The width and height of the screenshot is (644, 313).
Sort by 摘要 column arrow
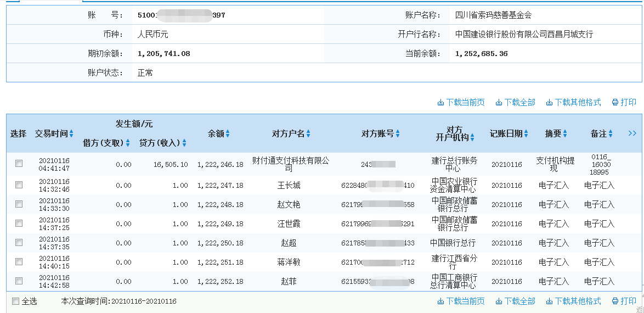click(x=566, y=133)
